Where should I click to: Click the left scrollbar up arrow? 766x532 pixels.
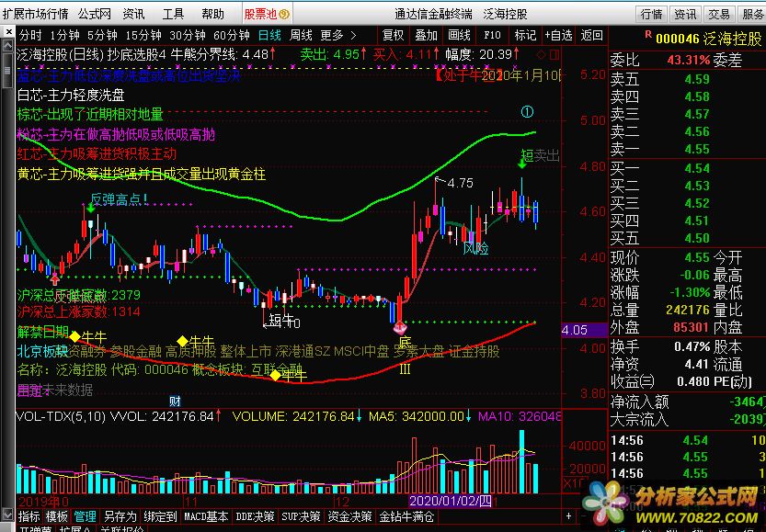point(7,46)
